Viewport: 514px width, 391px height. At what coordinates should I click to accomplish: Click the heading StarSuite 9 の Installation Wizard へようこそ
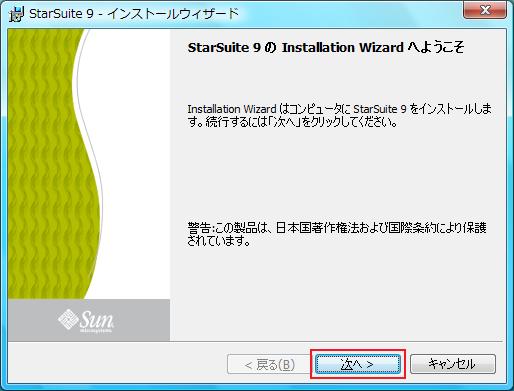326,48
